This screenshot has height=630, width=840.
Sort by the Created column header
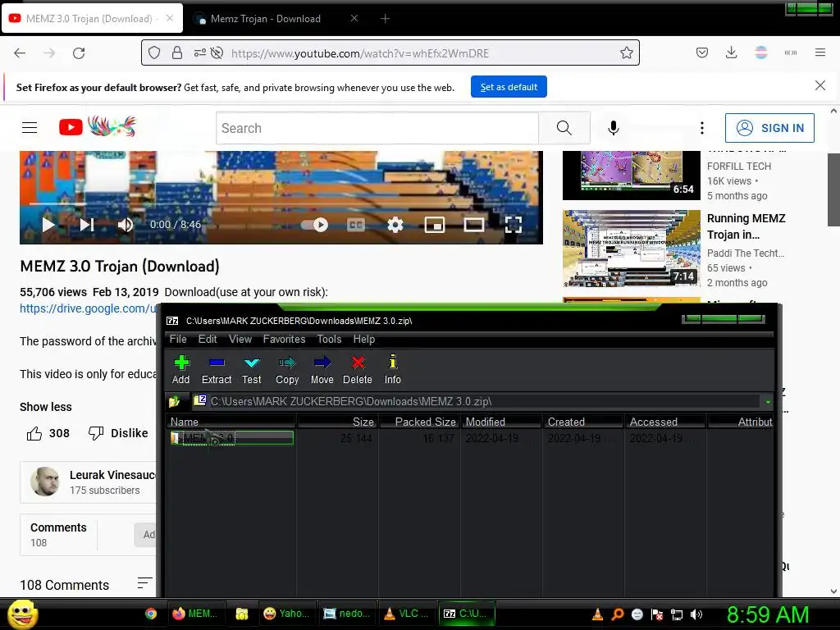pyautogui.click(x=583, y=422)
